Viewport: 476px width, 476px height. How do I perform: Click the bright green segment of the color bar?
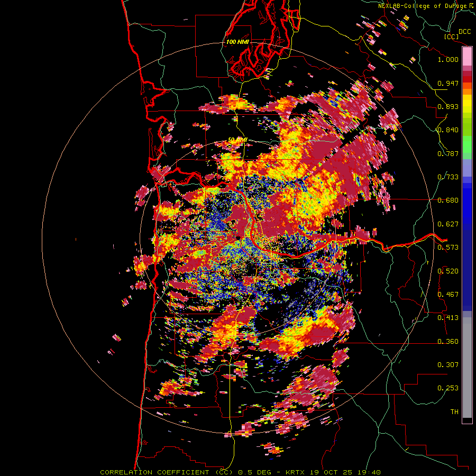467,144
